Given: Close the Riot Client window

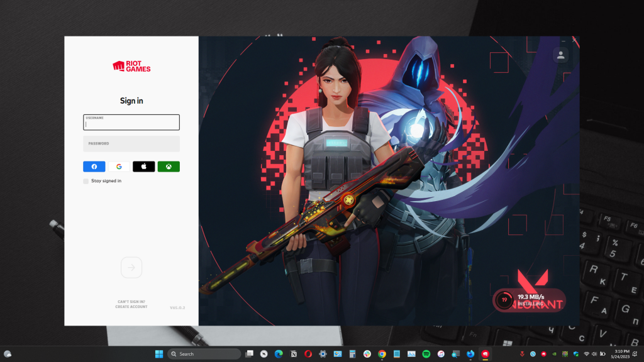Looking at the screenshot, I should pos(574,40).
